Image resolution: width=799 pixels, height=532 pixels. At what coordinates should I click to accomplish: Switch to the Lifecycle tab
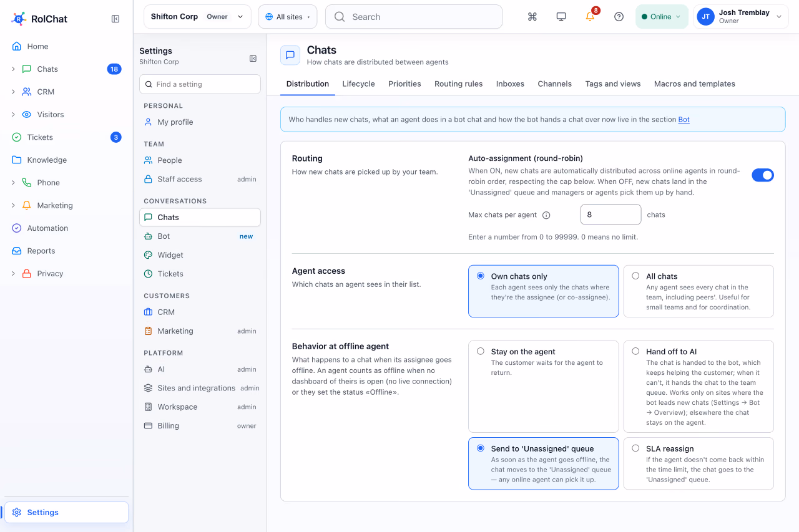click(359, 84)
